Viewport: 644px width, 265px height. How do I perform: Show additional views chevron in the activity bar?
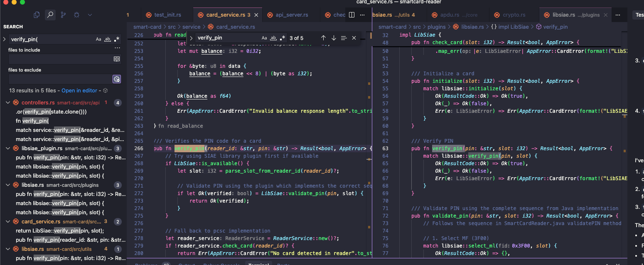90,15
